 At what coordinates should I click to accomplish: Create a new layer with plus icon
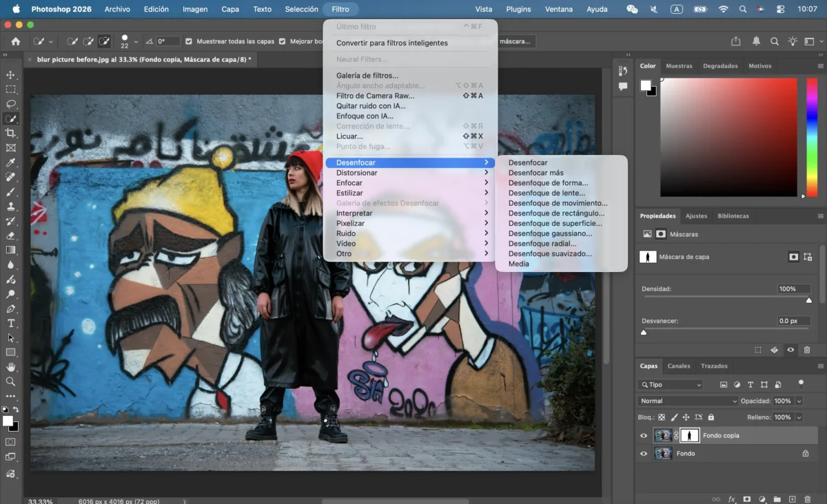[x=792, y=499]
